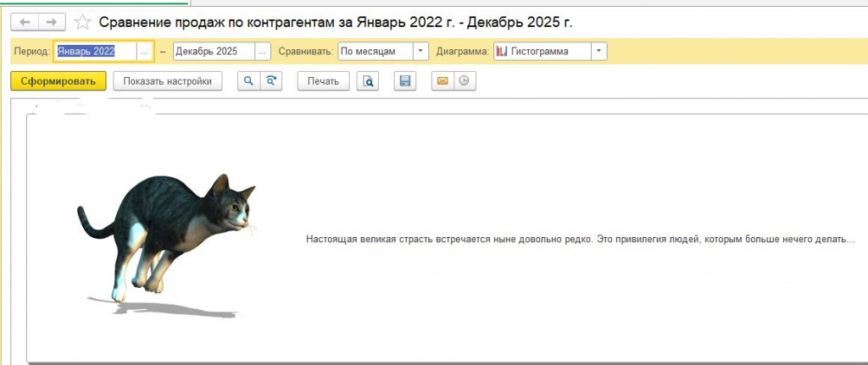
Task: Click the report title Сравнение продаж по контрагентам
Action: tap(336, 22)
